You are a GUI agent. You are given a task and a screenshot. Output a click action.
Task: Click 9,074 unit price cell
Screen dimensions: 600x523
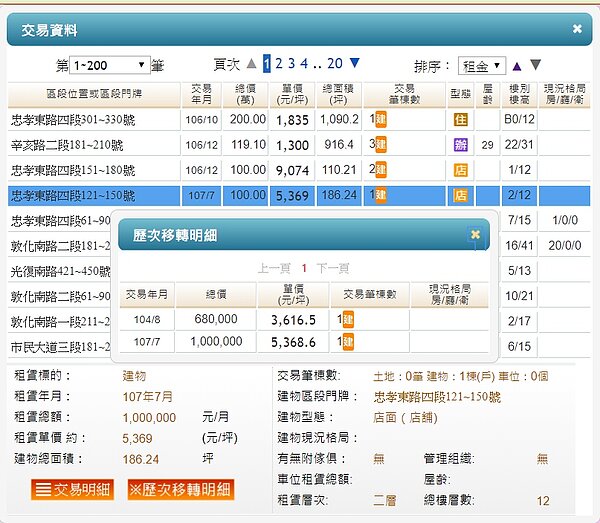coord(292,171)
